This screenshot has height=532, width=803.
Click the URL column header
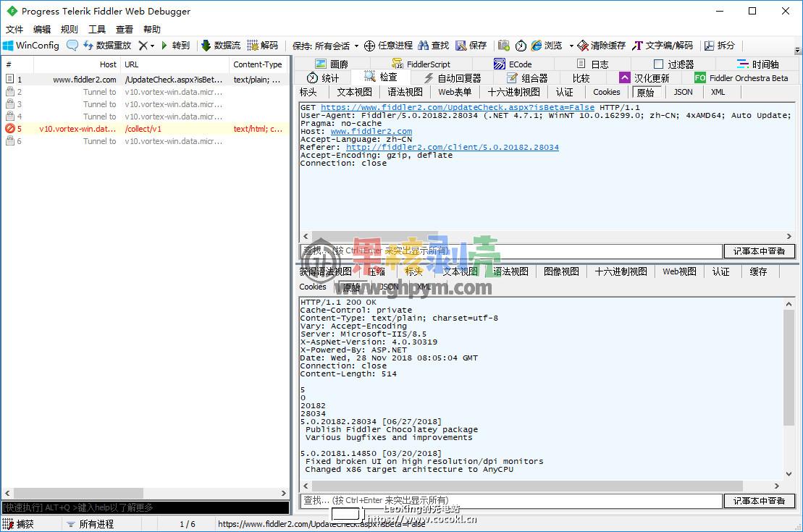pyautogui.click(x=174, y=64)
